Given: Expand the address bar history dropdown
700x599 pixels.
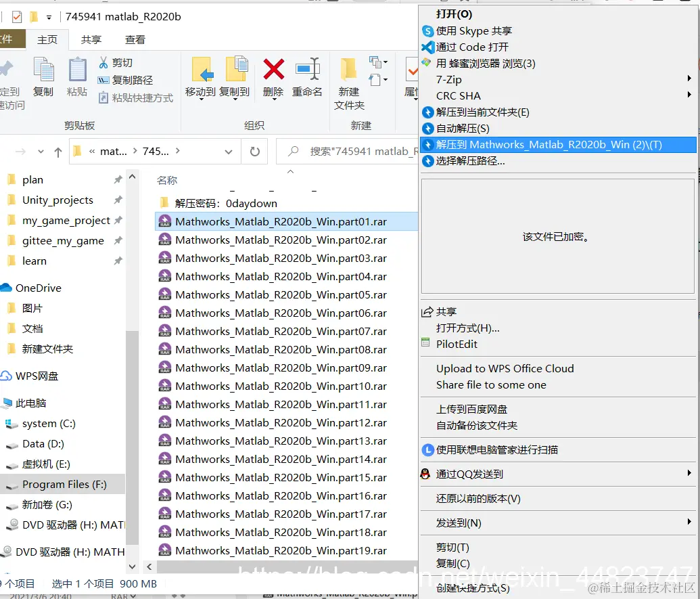Looking at the screenshot, I should coord(229,152).
